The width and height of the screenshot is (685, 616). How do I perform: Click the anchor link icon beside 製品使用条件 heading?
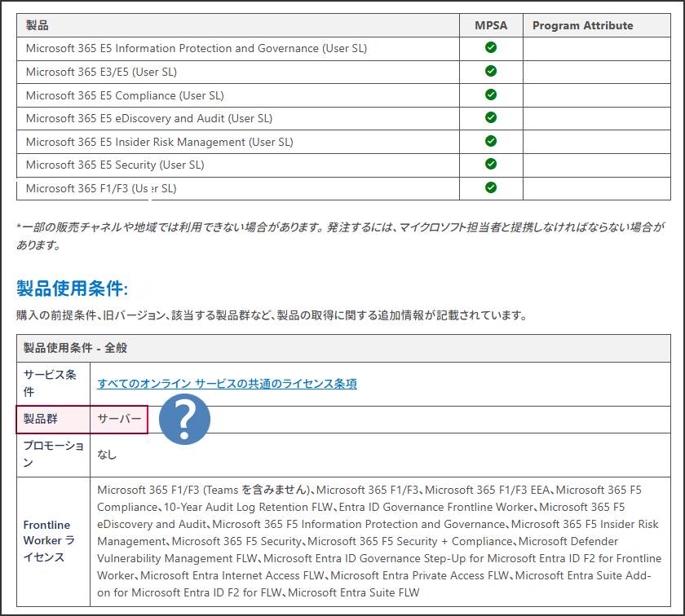click(144, 289)
